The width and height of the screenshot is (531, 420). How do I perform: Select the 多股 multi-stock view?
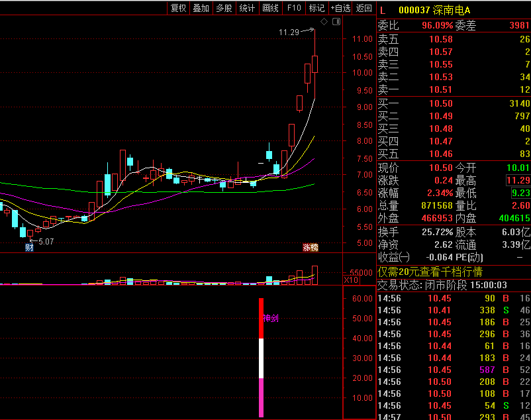pos(224,8)
